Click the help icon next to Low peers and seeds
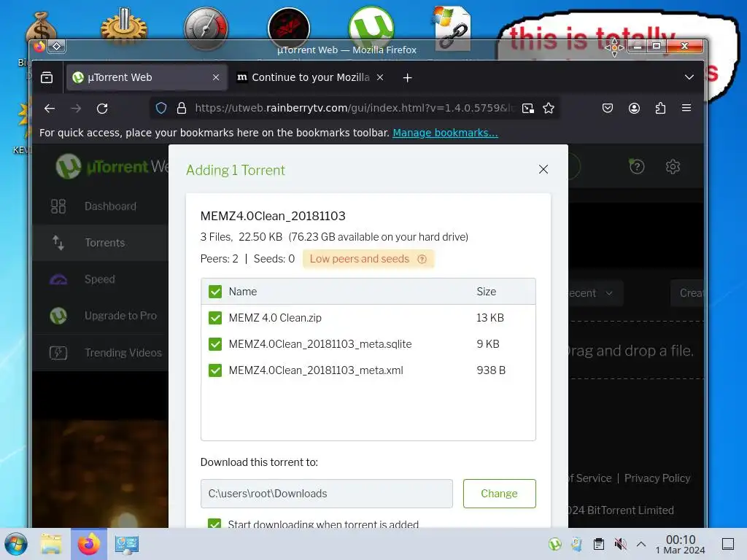747x560 pixels. [x=422, y=259]
